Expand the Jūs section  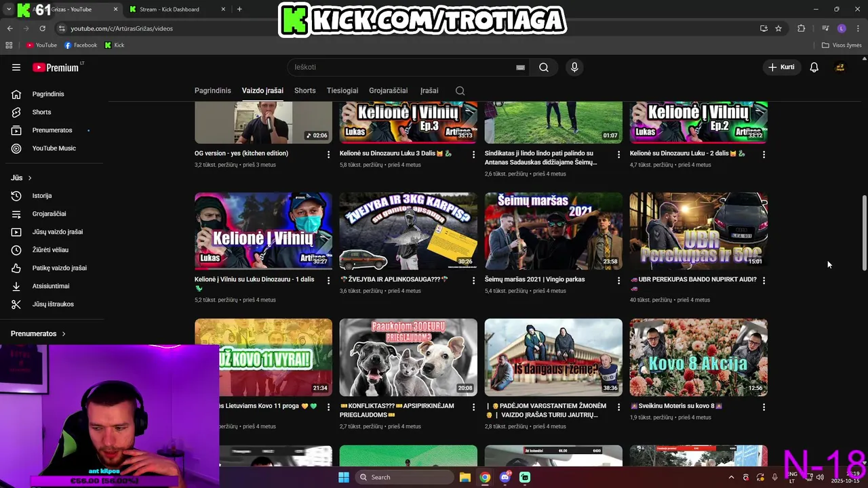tap(21, 178)
